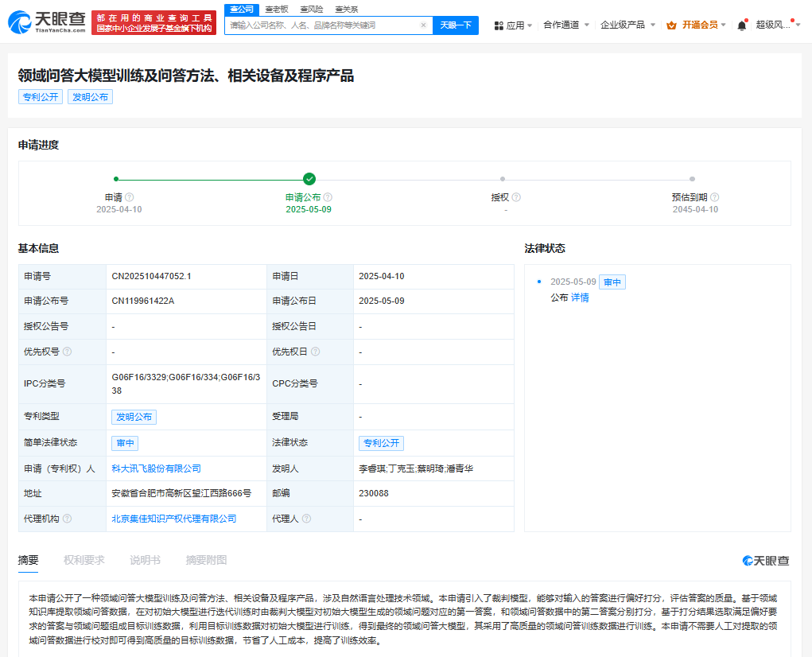Click the Tianyancha logo
Image resolution: width=812 pixels, height=657 pixels.
(x=46, y=22)
